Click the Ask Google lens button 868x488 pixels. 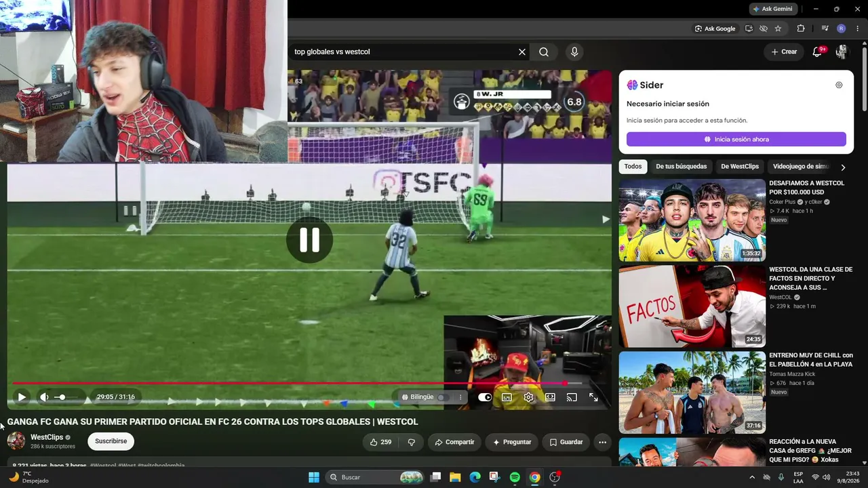coord(715,28)
